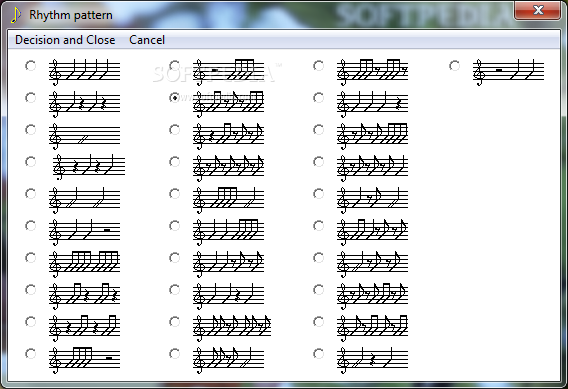This screenshot has width=568, height=389.
Task: Select radio for half rest then two quarters
Action: coord(454,66)
